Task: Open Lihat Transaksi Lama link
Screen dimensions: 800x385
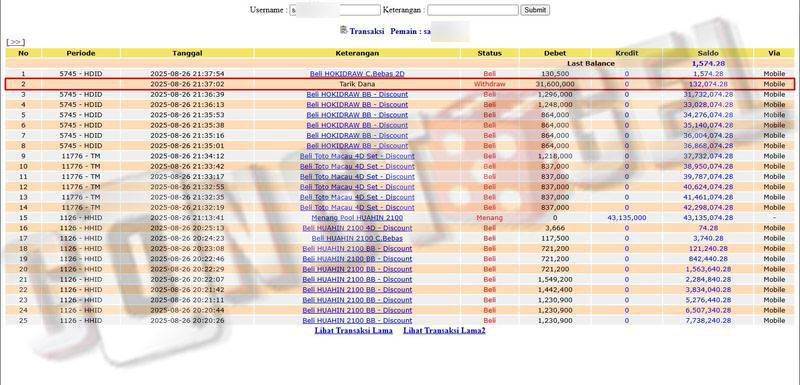Action: 354,330
